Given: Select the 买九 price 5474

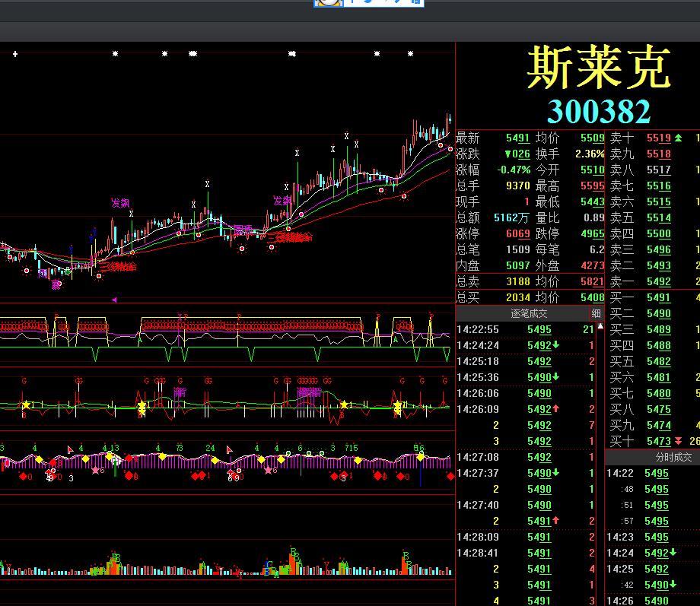Looking at the screenshot, I should pos(658,425).
